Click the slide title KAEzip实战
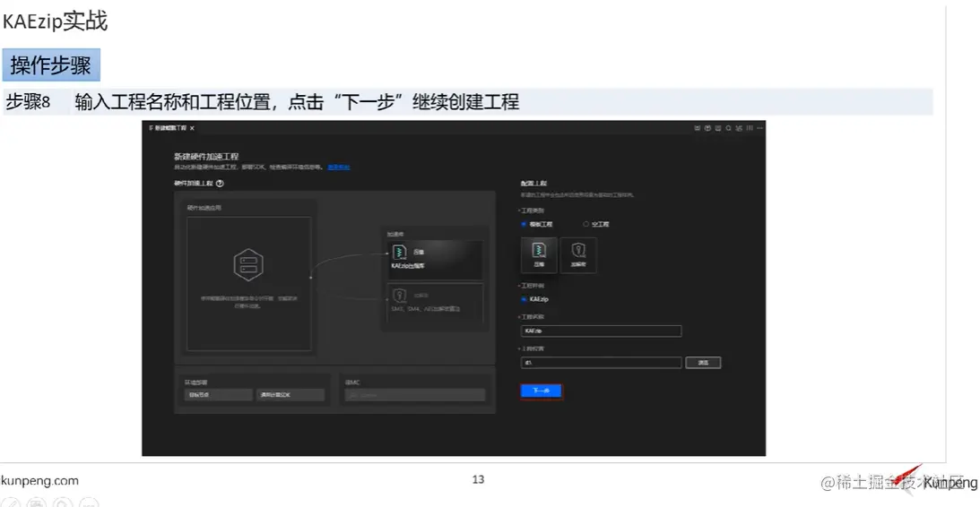Image resolution: width=980 pixels, height=507 pixels. pyautogui.click(x=55, y=21)
